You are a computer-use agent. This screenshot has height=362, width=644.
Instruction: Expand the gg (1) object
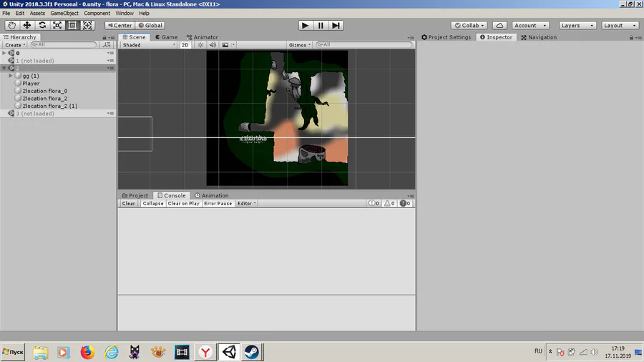pos(11,76)
